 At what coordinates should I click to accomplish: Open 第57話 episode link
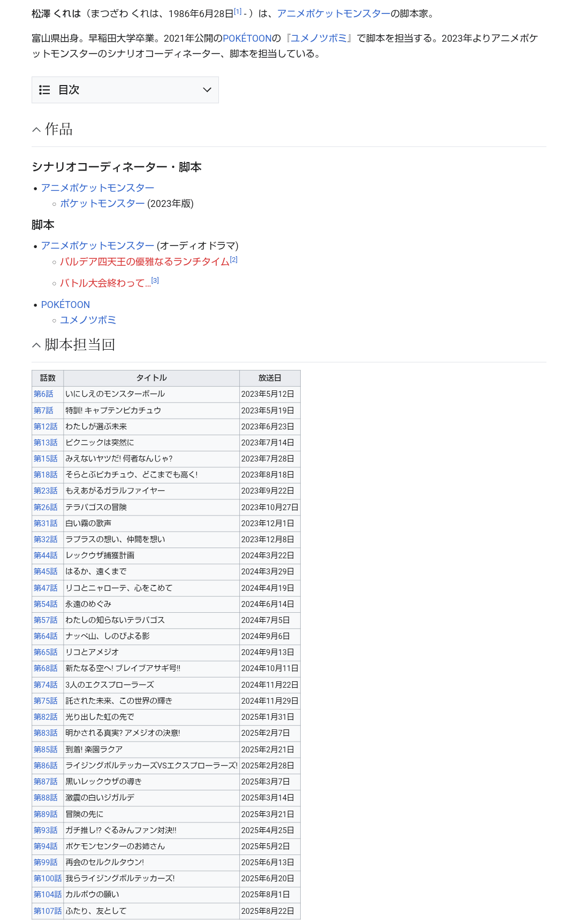(45, 620)
